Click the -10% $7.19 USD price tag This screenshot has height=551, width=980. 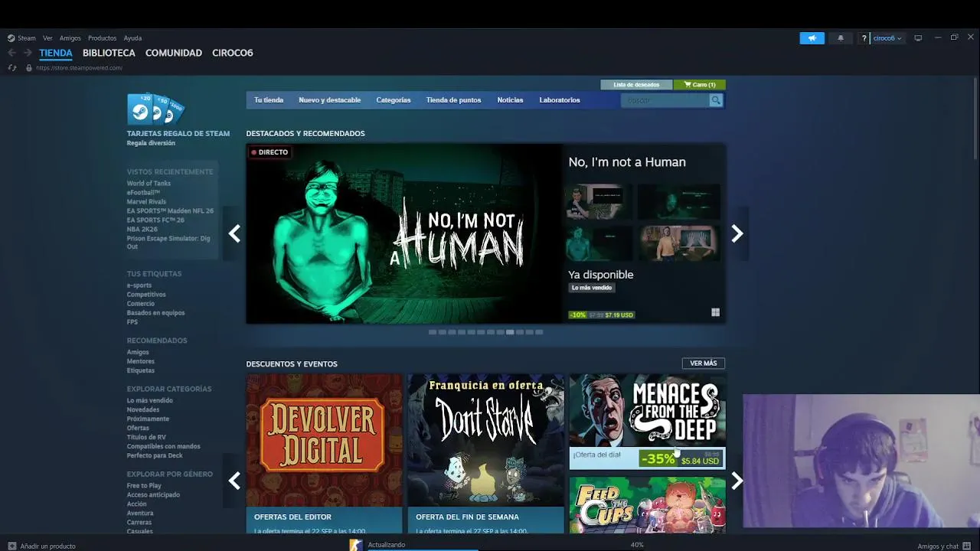pyautogui.click(x=602, y=315)
